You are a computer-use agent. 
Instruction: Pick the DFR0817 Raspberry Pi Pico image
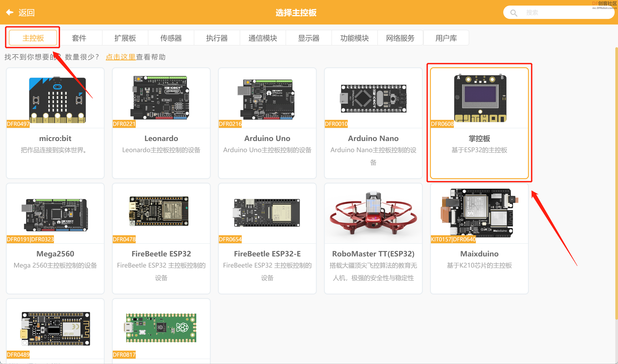(x=160, y=328)
